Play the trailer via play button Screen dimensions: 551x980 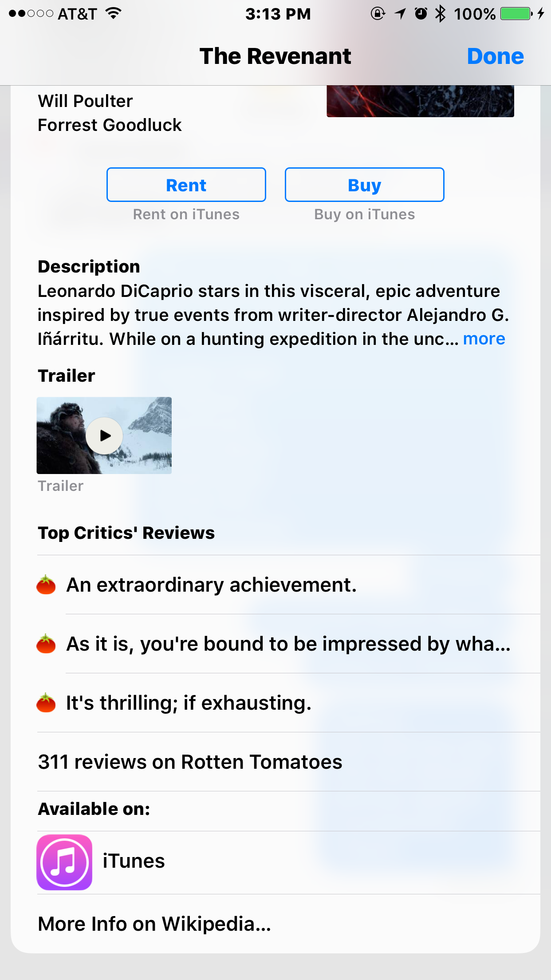[104, 435]
